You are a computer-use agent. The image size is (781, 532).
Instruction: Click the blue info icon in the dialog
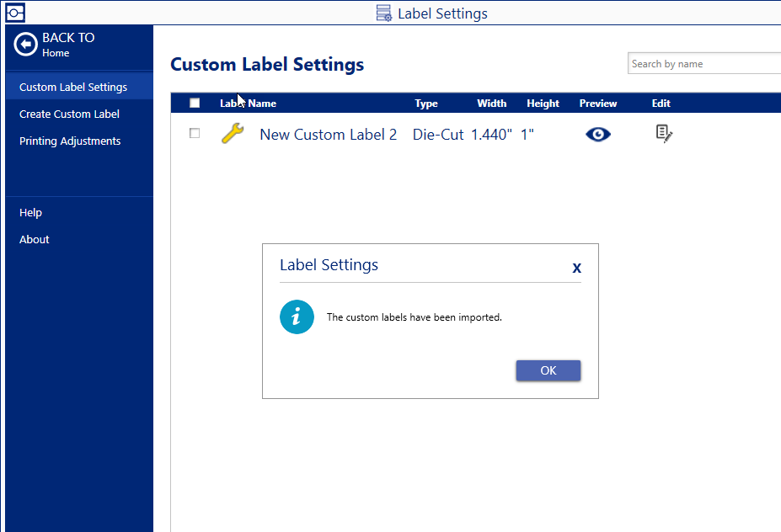pos(297,317)
